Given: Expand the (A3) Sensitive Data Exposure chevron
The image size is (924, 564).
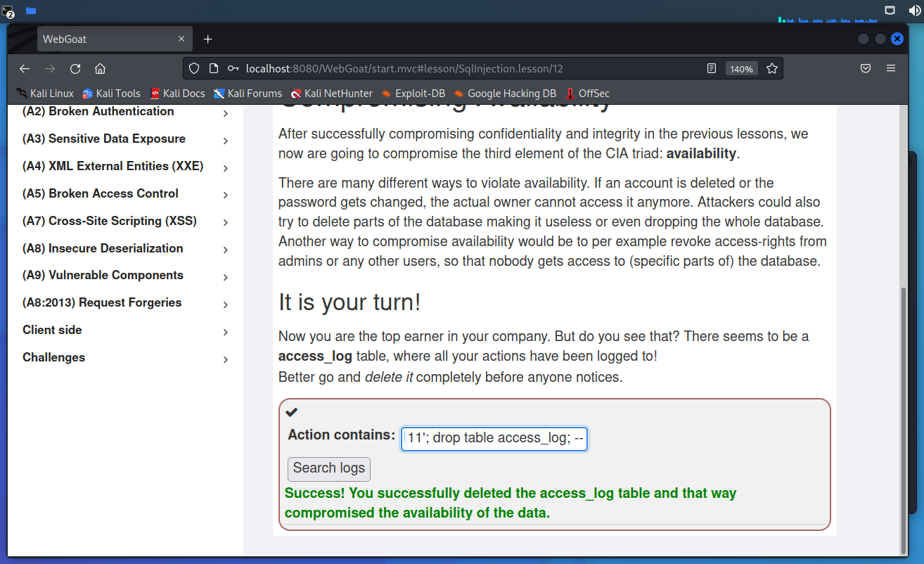Looking at the screenshot, I should pos(226,141).
